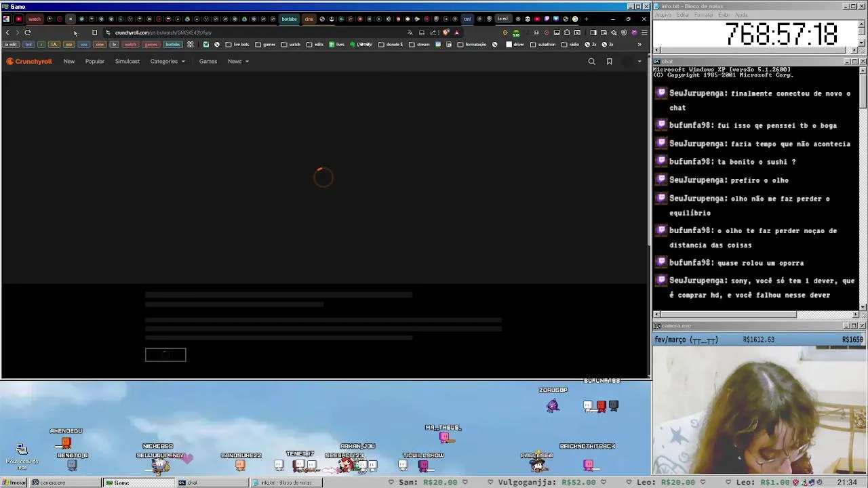
Task: Open the Simulcast page
Action: click(127, 62)
